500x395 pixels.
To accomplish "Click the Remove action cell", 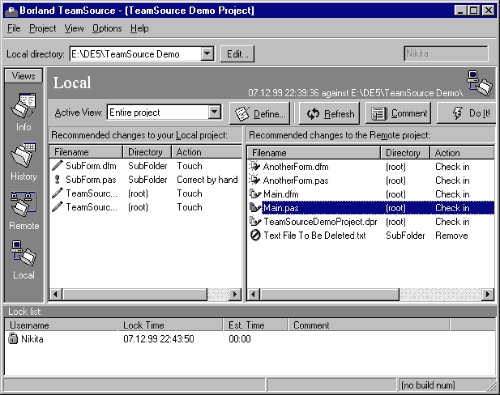I will [x=452, y=235].
